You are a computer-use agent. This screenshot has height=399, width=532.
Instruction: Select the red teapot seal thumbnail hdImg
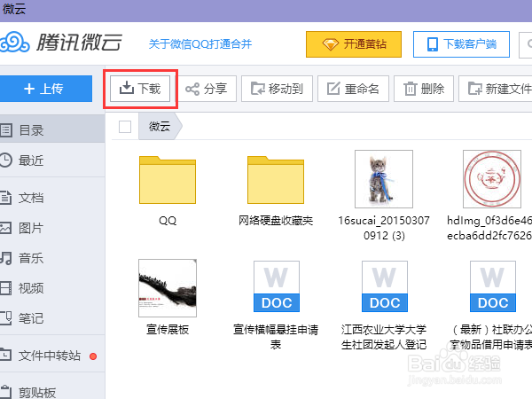tap(492, 179)
